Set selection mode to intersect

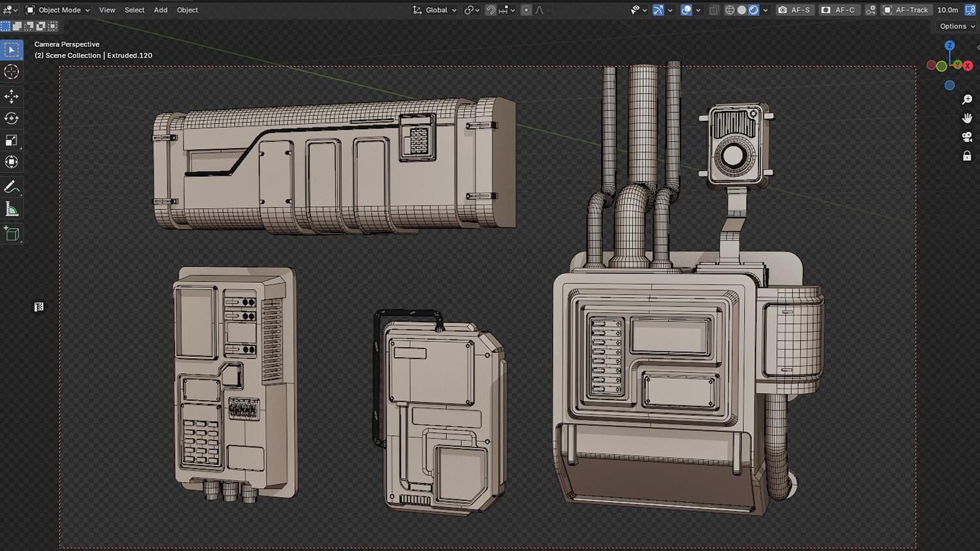(x=53, y=26)
